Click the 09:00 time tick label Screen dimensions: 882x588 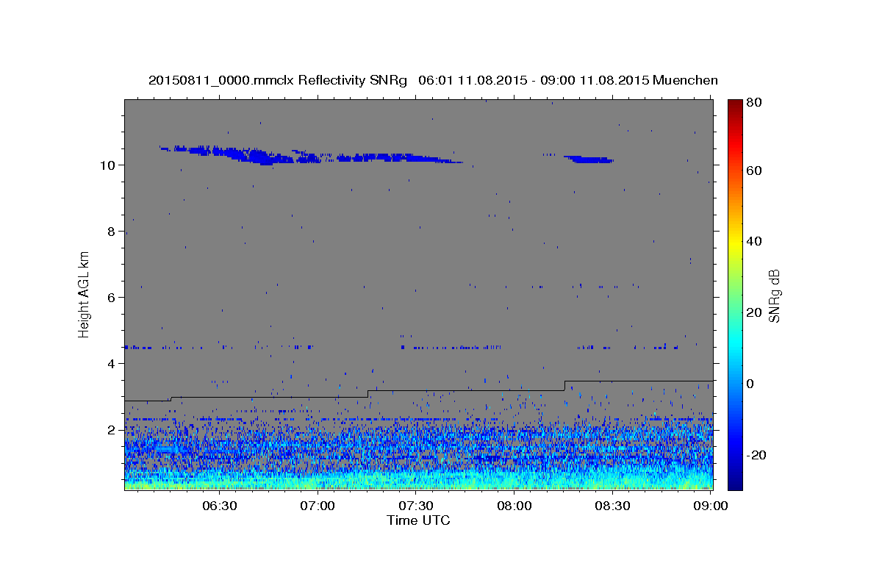[711, 506]
